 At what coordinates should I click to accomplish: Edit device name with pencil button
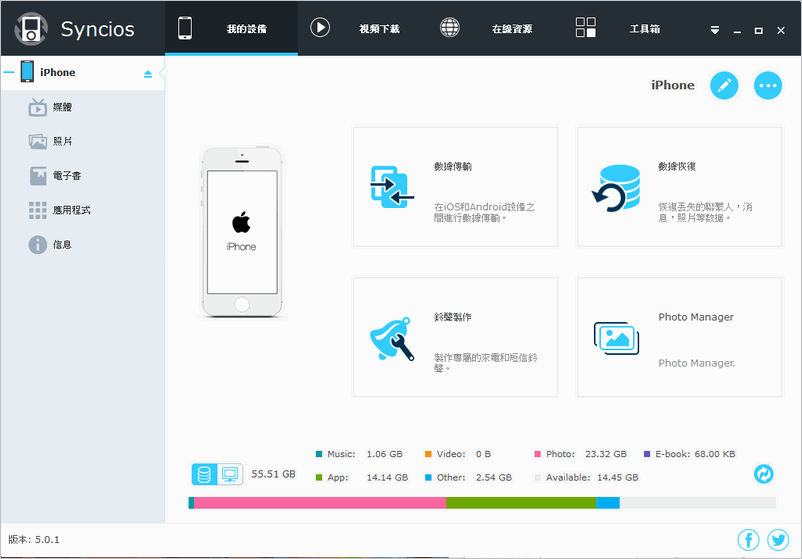(724, 85)
